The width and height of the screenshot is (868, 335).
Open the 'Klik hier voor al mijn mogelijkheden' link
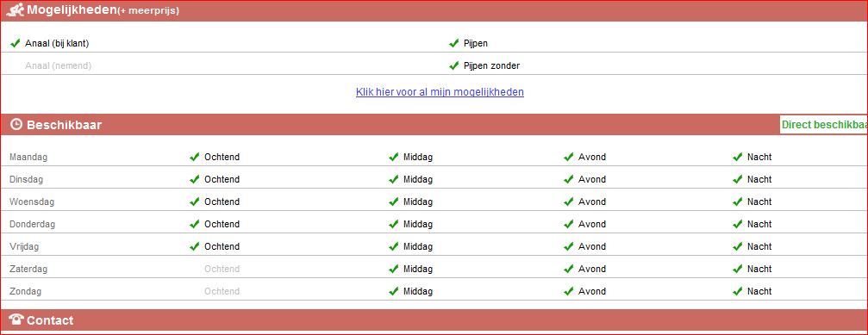(440, 92)
